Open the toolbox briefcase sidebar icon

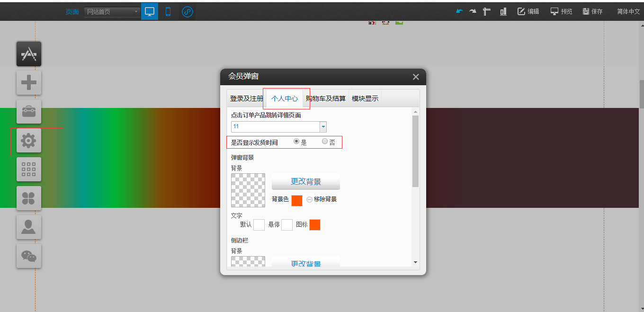tap(29, 112)
